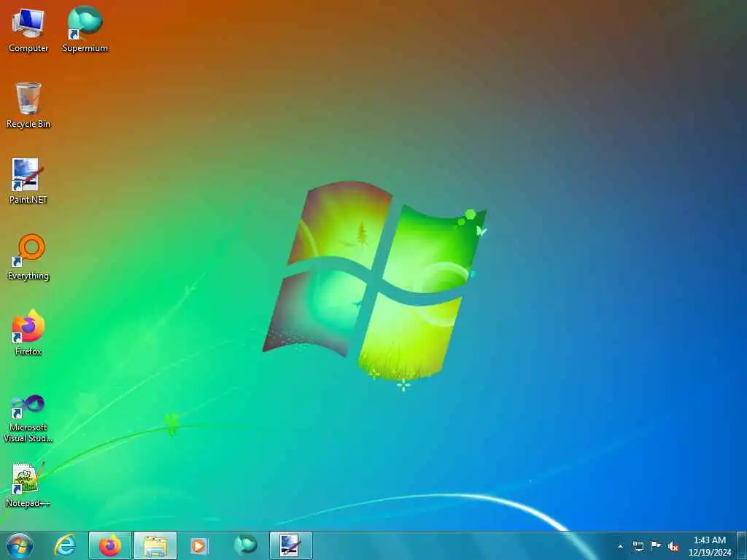Select the Everything search shortcut
Screen dimensions: 747x560
tap(28, 257)
